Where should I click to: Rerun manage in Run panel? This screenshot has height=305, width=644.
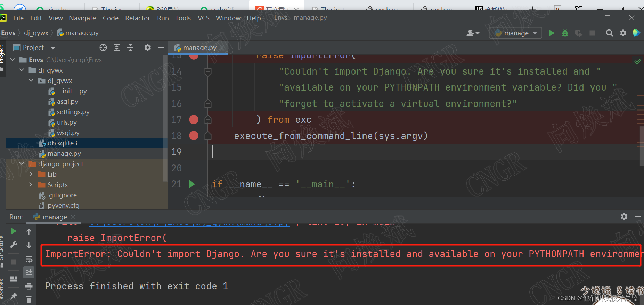(x=14, y=231)
